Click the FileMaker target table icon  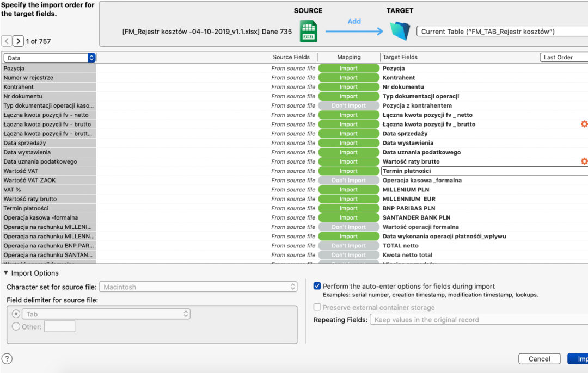click(400, 31)
